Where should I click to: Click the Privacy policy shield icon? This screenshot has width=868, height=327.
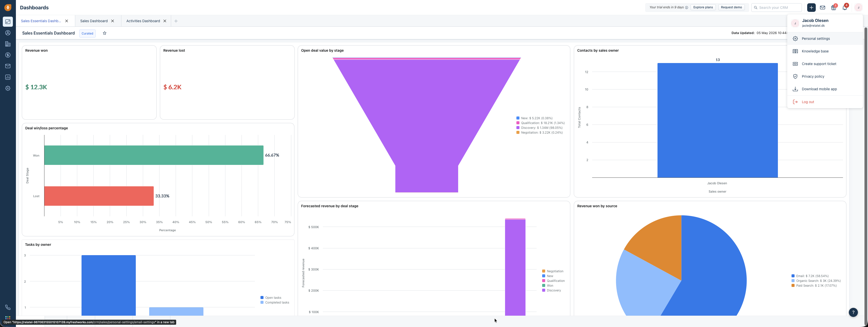click(795, 77)
